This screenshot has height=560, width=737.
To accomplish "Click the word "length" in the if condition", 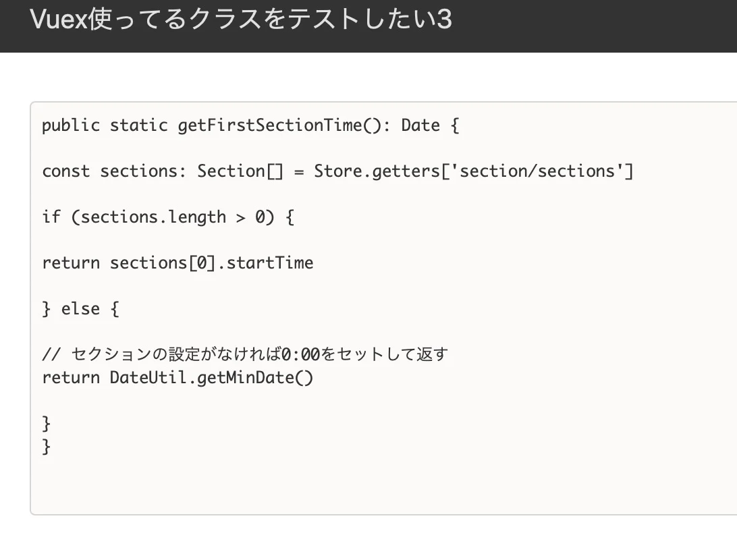I will 197,217.
